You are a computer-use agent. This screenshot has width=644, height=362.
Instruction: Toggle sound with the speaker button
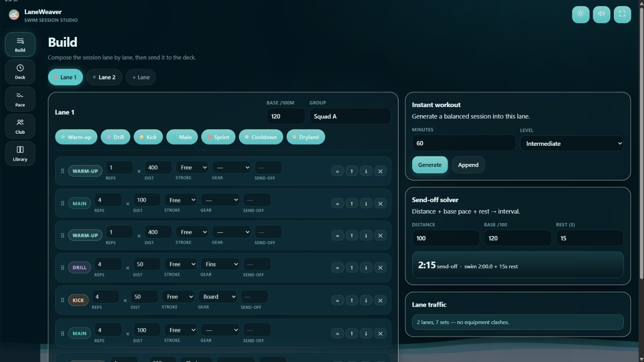pos(601,14)
